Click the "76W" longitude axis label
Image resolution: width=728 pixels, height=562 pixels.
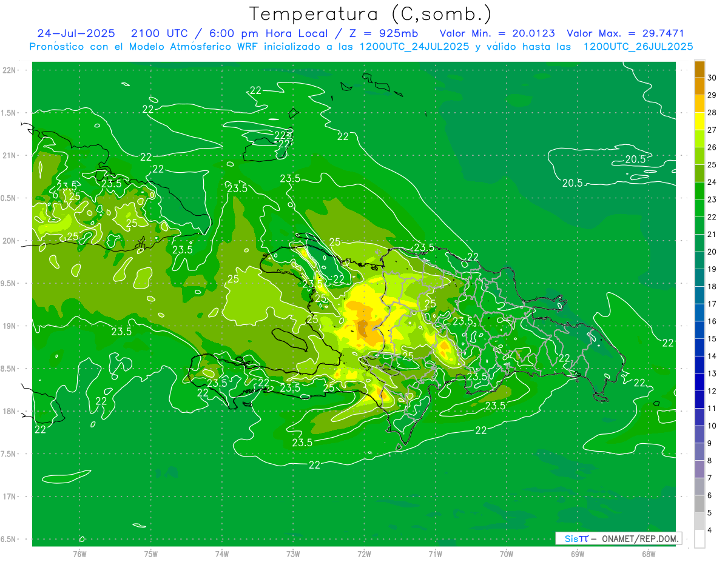pos(79,554)
